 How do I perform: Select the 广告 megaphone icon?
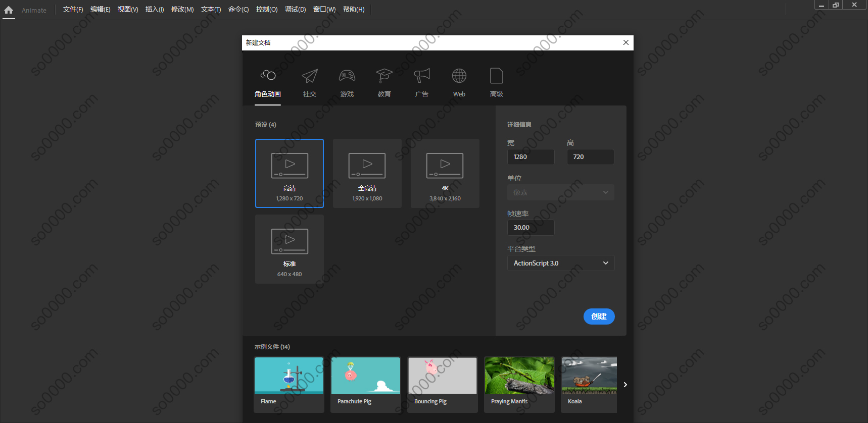pos(422,76)
